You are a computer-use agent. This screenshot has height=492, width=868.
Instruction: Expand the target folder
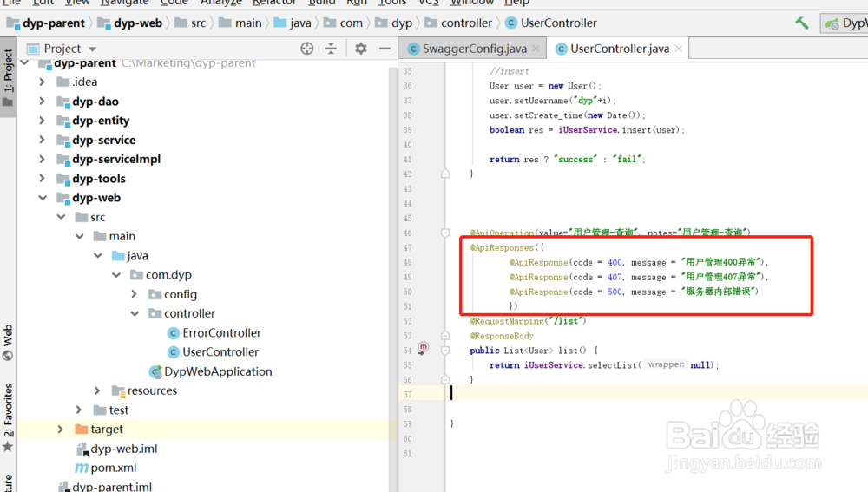click(61, 430)
